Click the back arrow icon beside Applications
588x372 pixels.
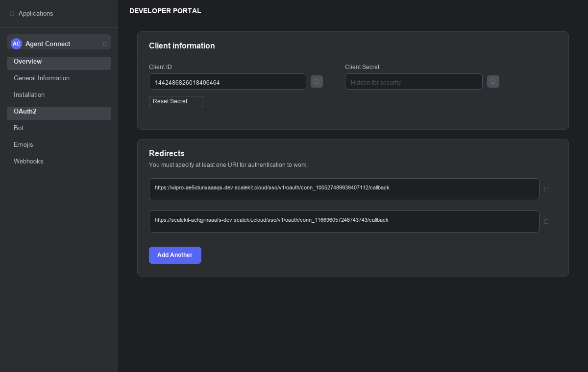pos(12,14)
